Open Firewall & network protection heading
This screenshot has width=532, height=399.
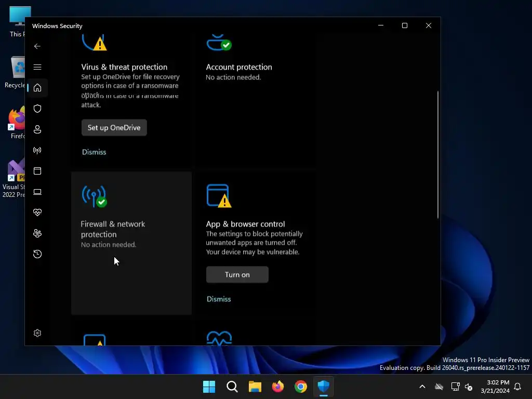point(113,229)
